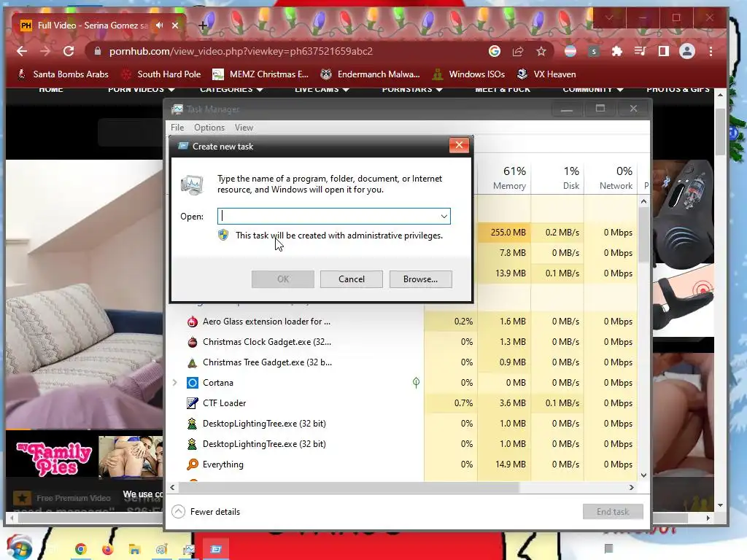Image resolution: width=747 pixels, height=560 pixels.
Task: Click the shield icon in Create new task
Action: pyautogui.click(x=223, y=236)
